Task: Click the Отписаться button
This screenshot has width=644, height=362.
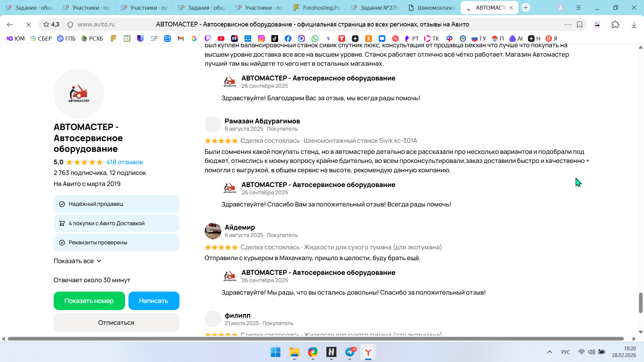Action: 116,323
